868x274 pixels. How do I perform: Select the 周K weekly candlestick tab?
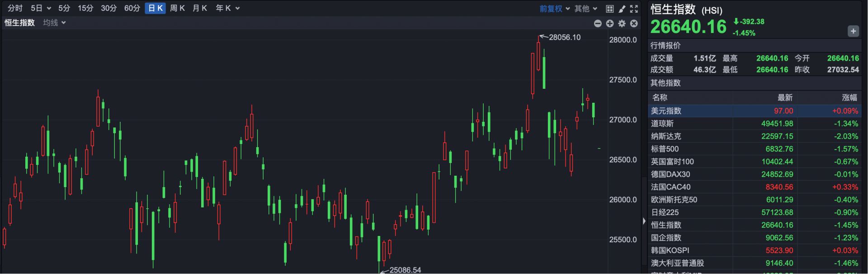point(177,8)
